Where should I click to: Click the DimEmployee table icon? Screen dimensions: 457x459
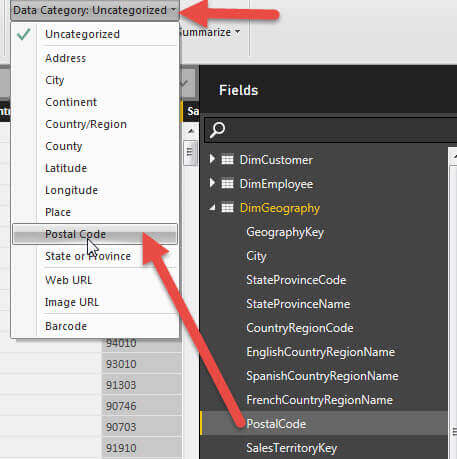227,184
